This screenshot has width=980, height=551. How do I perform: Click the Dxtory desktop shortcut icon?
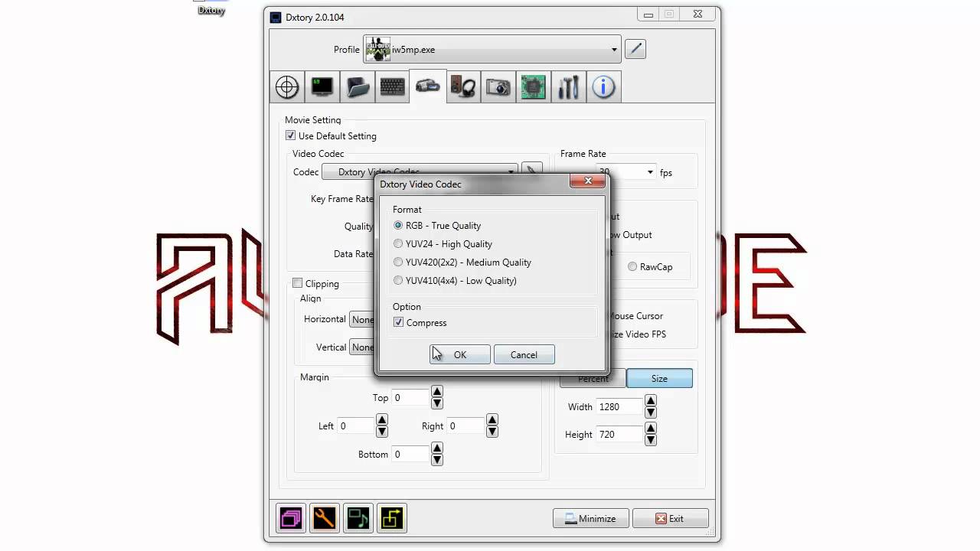(211, 8)
